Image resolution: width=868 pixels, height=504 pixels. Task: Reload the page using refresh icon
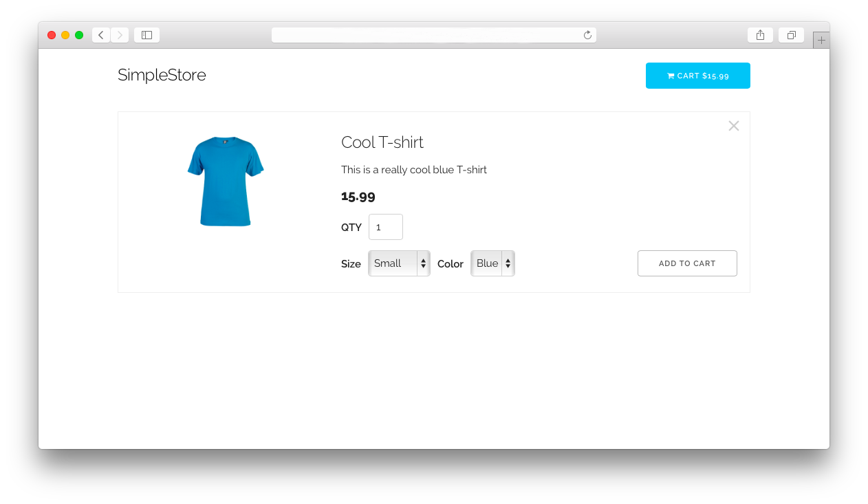click(587, 35)
